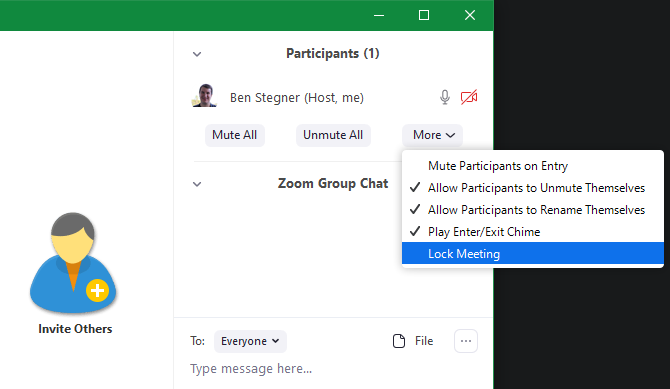
Task: Maximize the Zoom window
Action: [x=424, y=15]
